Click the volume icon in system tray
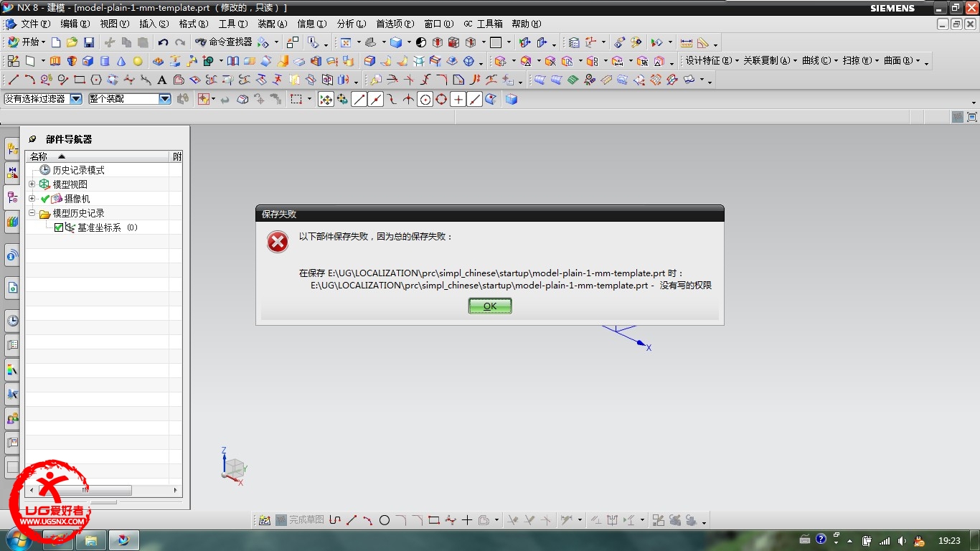The height and width of the screenshot is (551, 980). [901, 540]
